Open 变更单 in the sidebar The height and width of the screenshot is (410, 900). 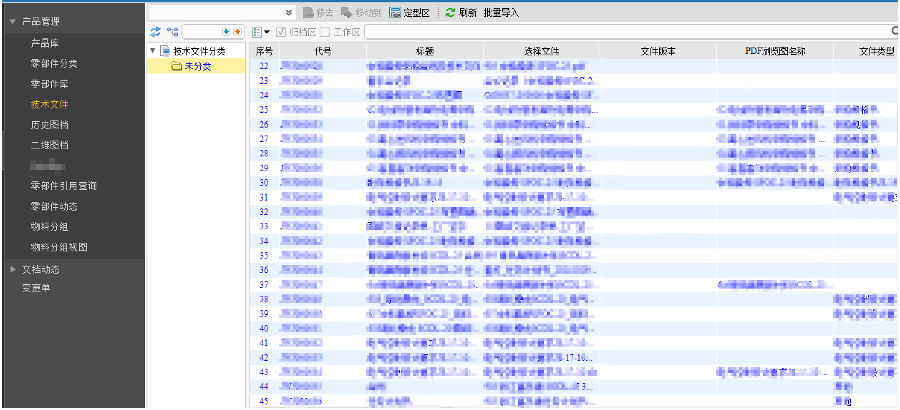tap(36, 288)
